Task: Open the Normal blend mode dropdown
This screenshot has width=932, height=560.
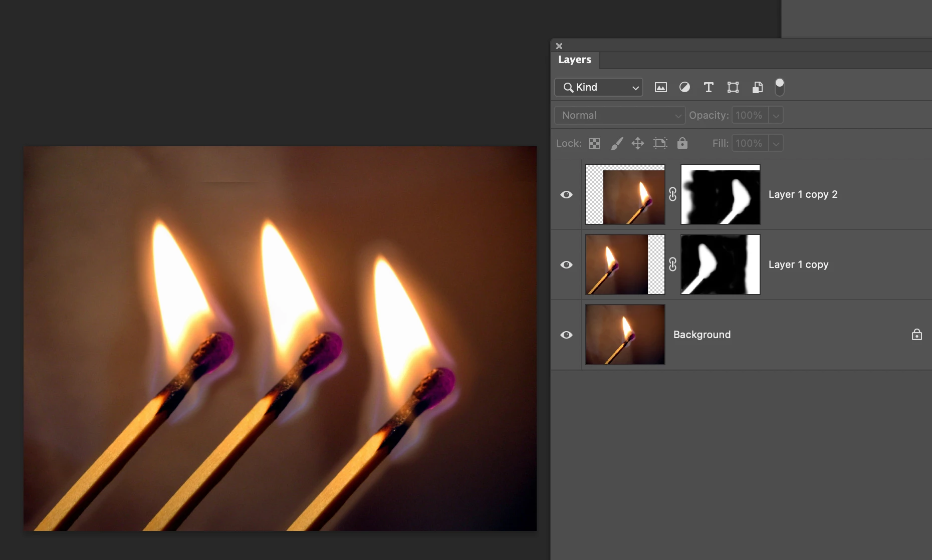Action: pos(620,115)
